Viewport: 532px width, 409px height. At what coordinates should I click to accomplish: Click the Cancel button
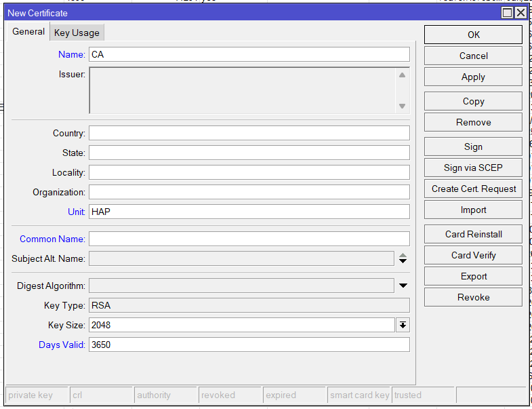tap(473, 56)
